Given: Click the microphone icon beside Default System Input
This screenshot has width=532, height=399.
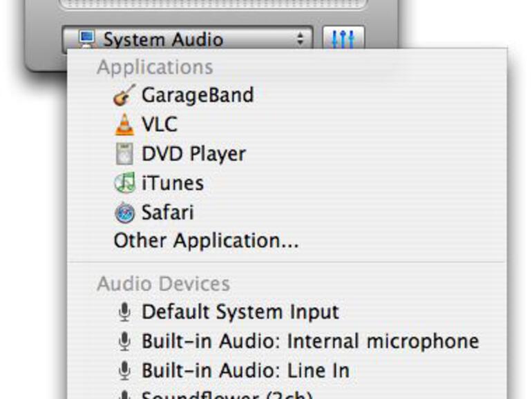Looking at the screenshot, I should [x=124, y=313].
